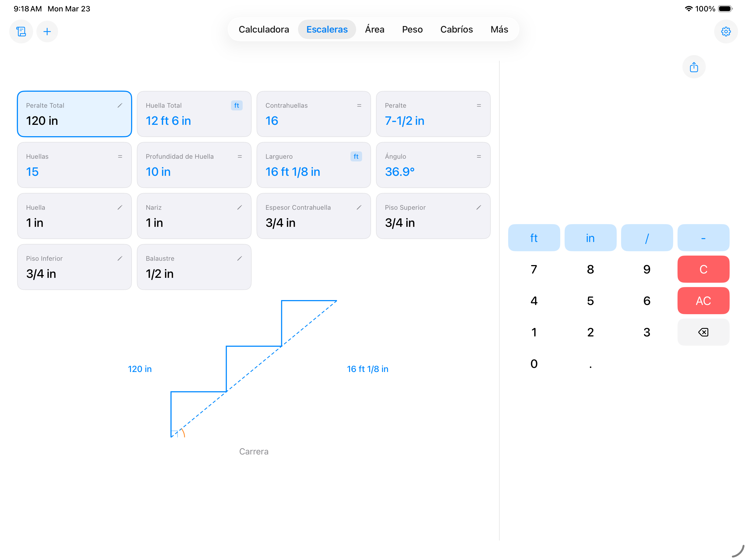Edit Espesor Contrahuella with the pencil icon
Viewport: 747px width, 560px height.
pyautogui.click(x=359, y=208)
